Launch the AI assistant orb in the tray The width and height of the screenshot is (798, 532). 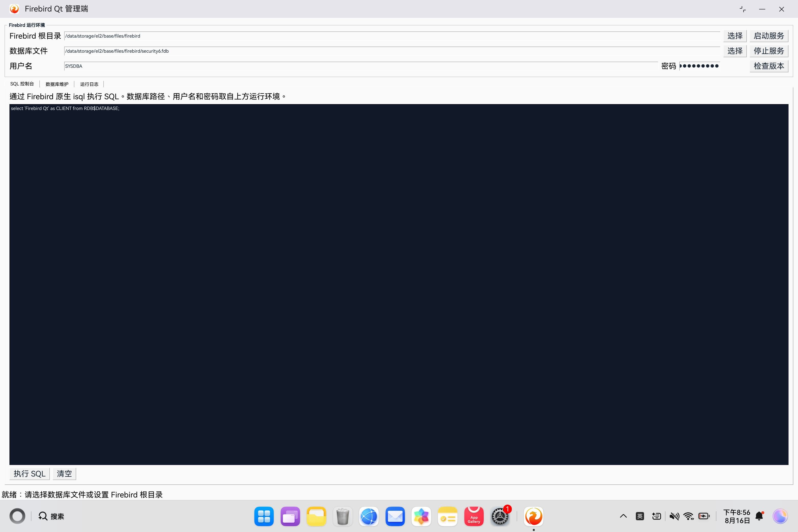780,516
